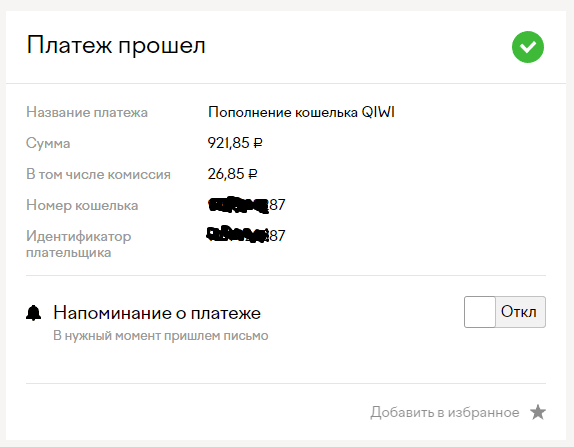Click the amount value 921,85 ₽
574x447 pixels.
[x=235, y=143]
